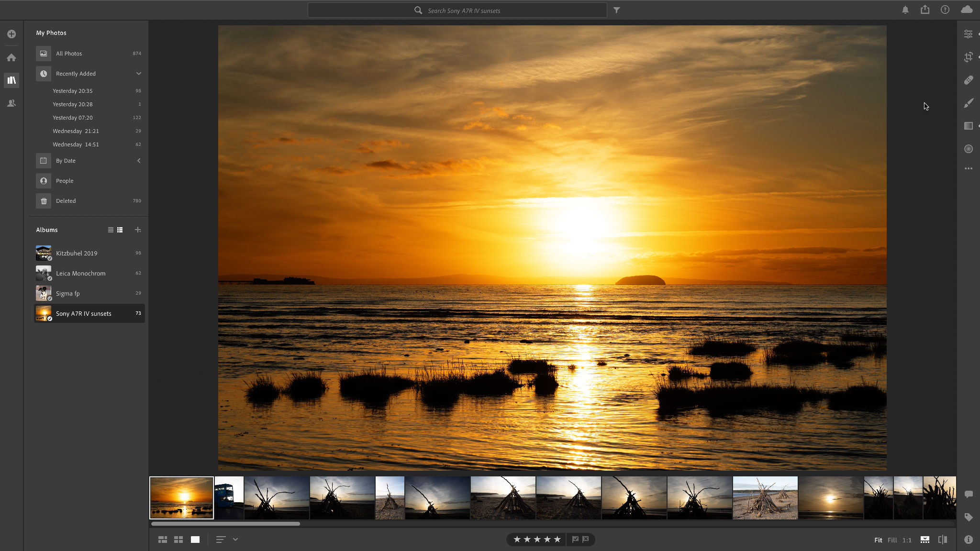
Task: Select the Linear Gradient tool
Action: point(968,126)
